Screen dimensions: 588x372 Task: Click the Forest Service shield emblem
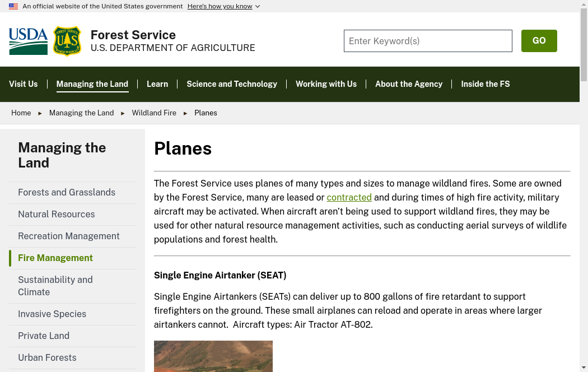67,41
